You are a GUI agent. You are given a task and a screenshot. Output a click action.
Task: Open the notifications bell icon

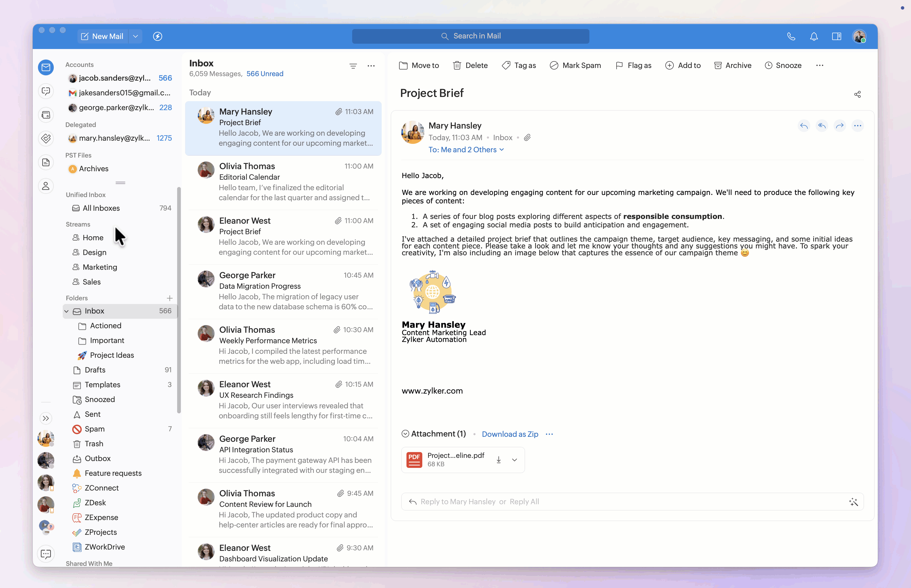(813, 36)
